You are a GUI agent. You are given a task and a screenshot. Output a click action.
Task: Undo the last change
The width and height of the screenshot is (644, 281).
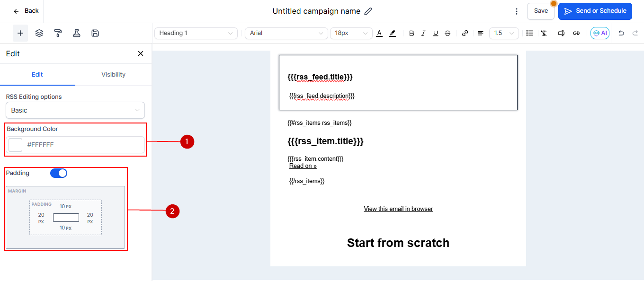[x=621, y=33]
